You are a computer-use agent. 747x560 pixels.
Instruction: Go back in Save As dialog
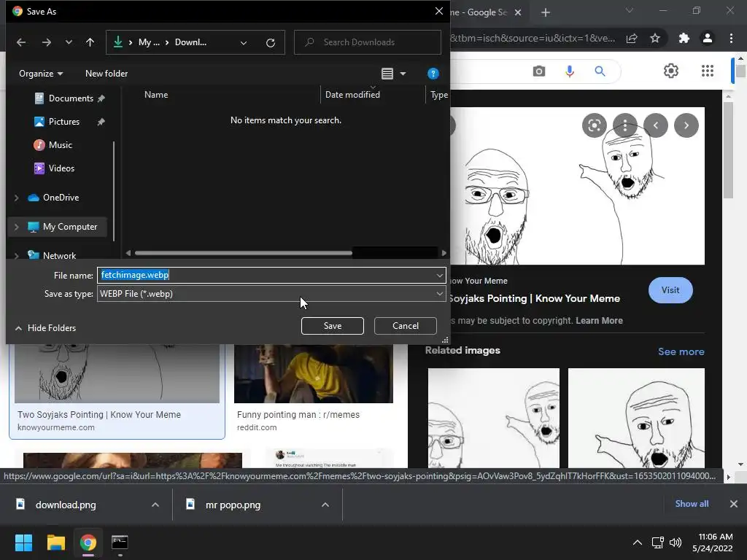[21, 42]
